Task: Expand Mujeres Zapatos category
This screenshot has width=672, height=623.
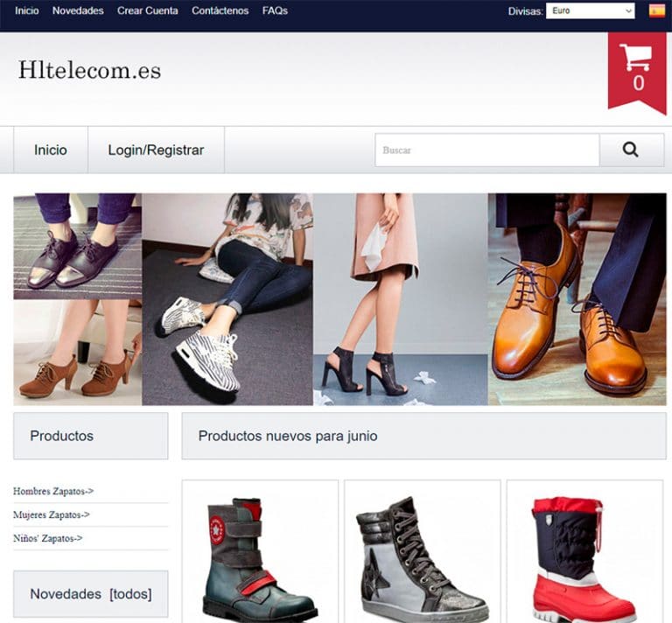Action: click(52, 514)
